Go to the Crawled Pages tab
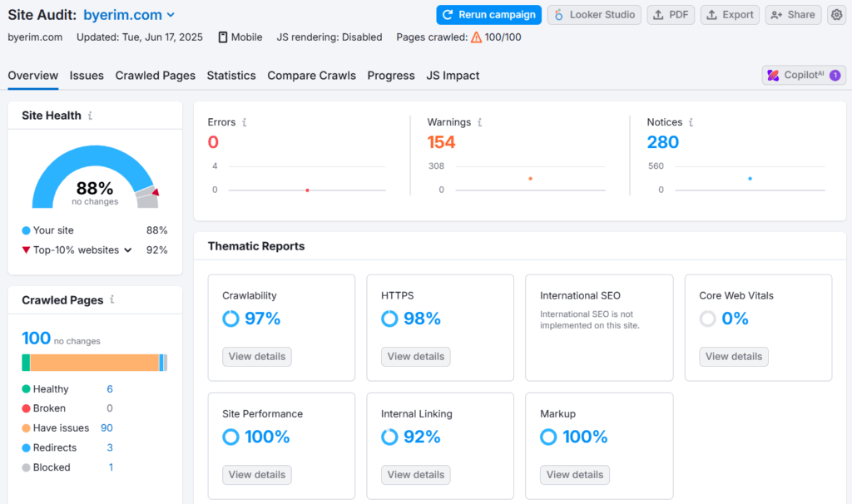The width and height of the screenshot is (852, 504). click(156, 76)
